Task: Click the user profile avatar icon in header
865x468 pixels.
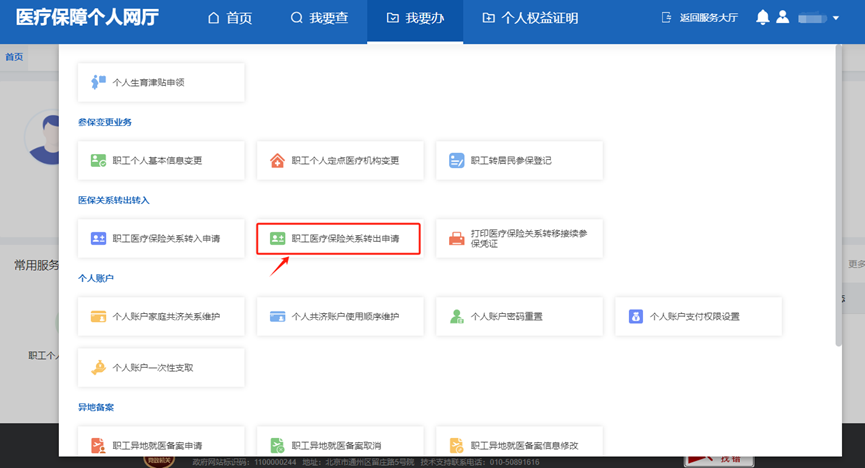Action: (782, 17)
